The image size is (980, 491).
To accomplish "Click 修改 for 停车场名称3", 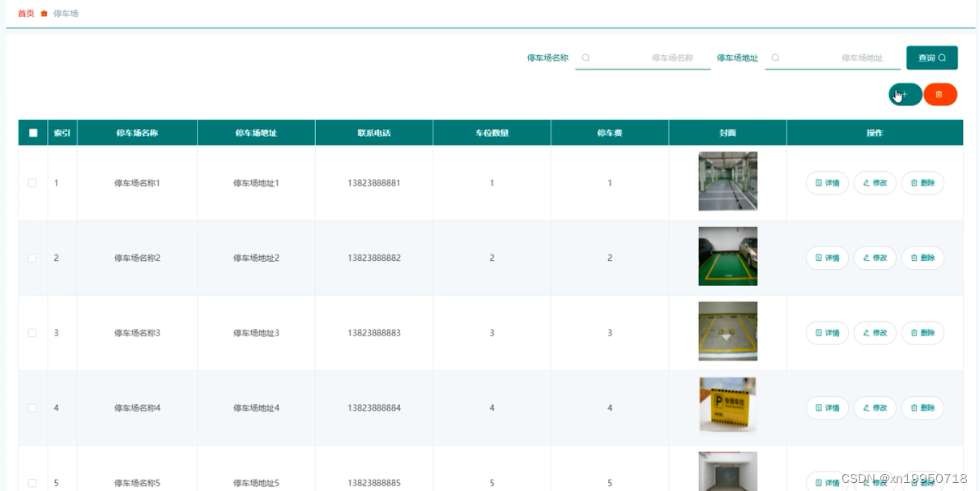I will pyautogui.click(x=875, y=333).
